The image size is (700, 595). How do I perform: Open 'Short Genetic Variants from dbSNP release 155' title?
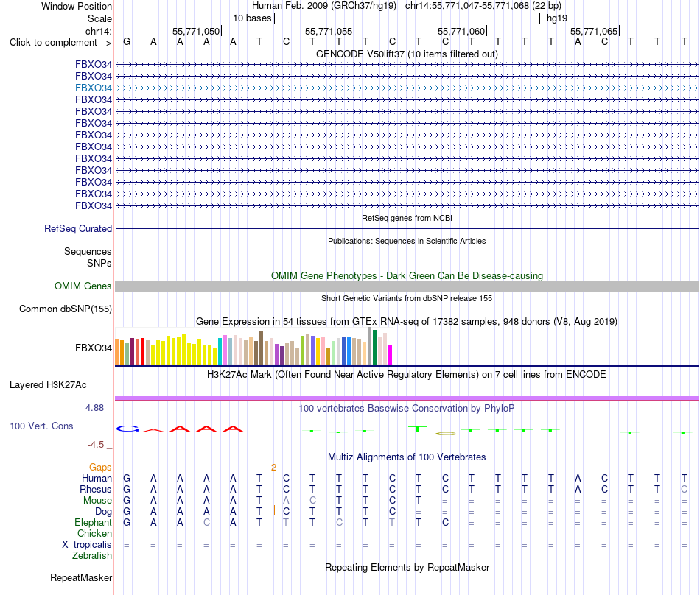click(x=407, y=298)
